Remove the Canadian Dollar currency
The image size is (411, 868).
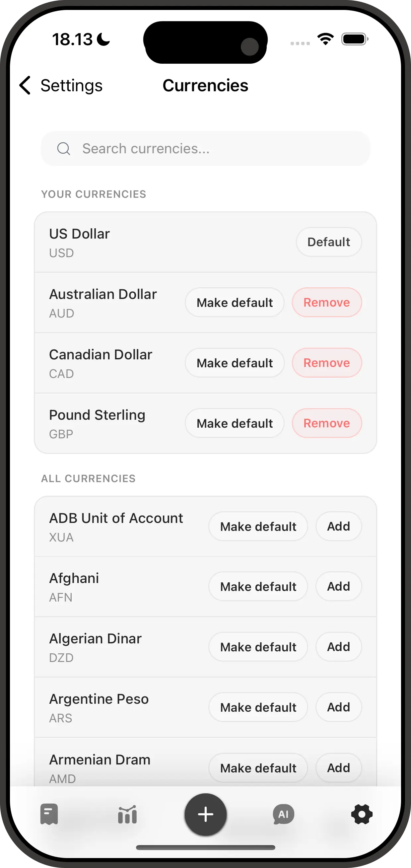pos(326,363)
